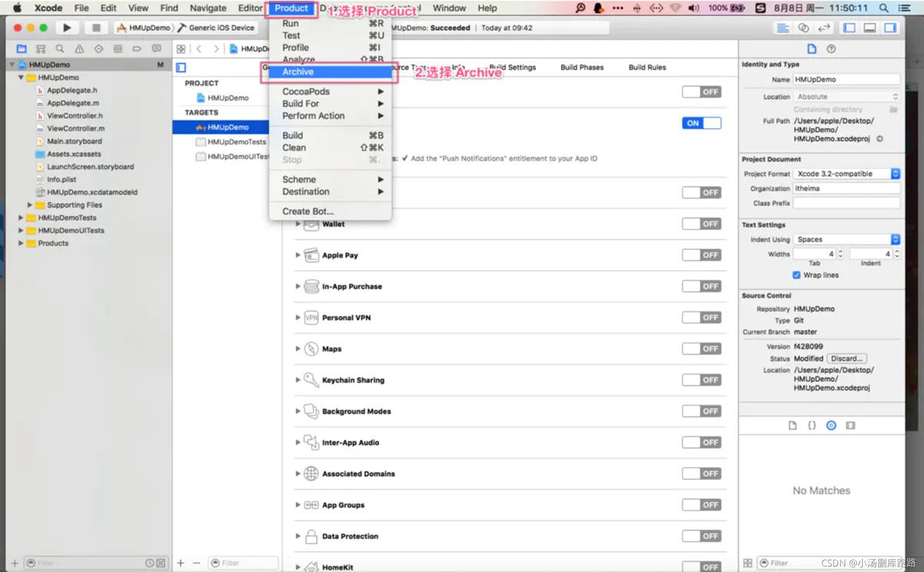Open the CocoaPods submenu
The image size is (924, 572).
330,92
